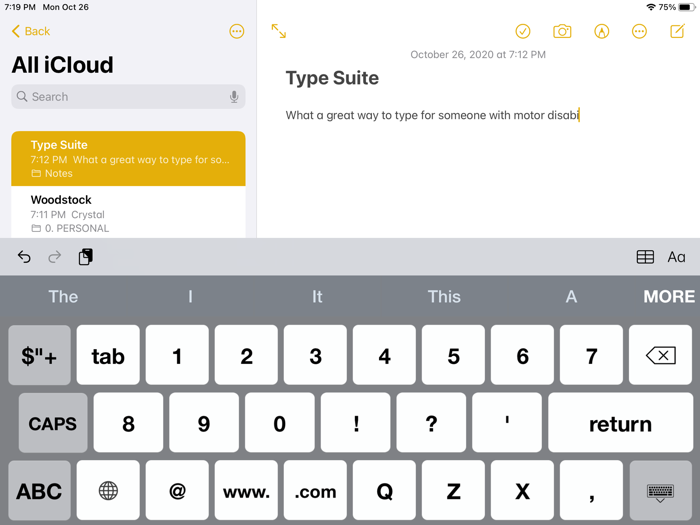Tap the 2 key
Screen dimensions: 700x525
(246, 355)
